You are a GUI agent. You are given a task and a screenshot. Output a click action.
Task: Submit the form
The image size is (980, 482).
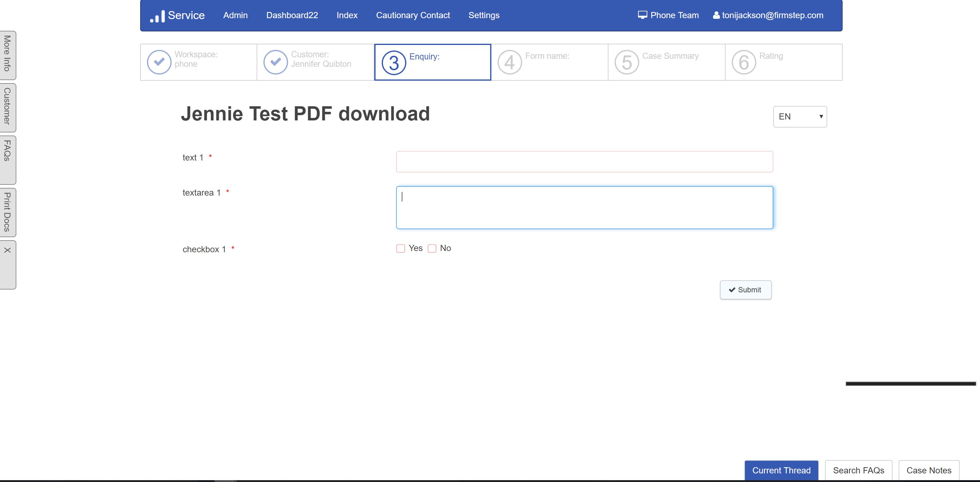click(746, 290)
